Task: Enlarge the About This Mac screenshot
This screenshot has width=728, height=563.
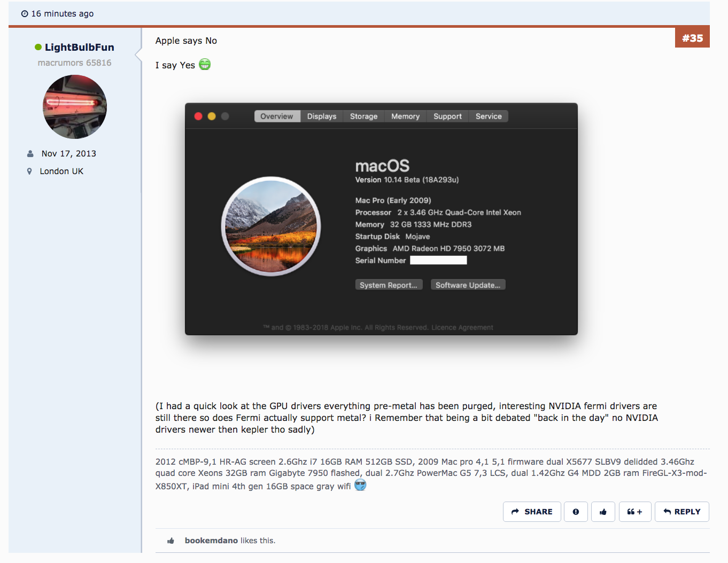Action: (x=381, y=219)
